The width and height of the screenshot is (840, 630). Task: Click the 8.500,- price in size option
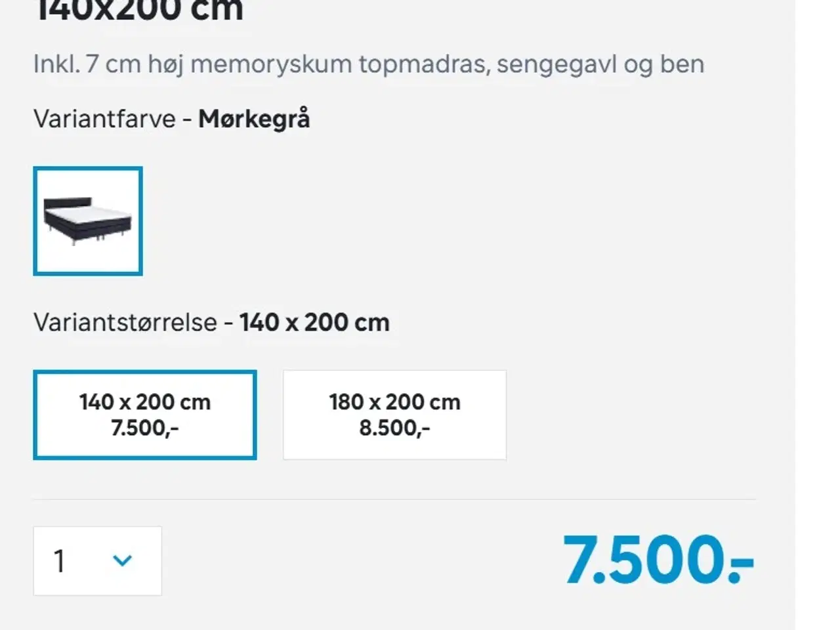(x=394, y=429)
